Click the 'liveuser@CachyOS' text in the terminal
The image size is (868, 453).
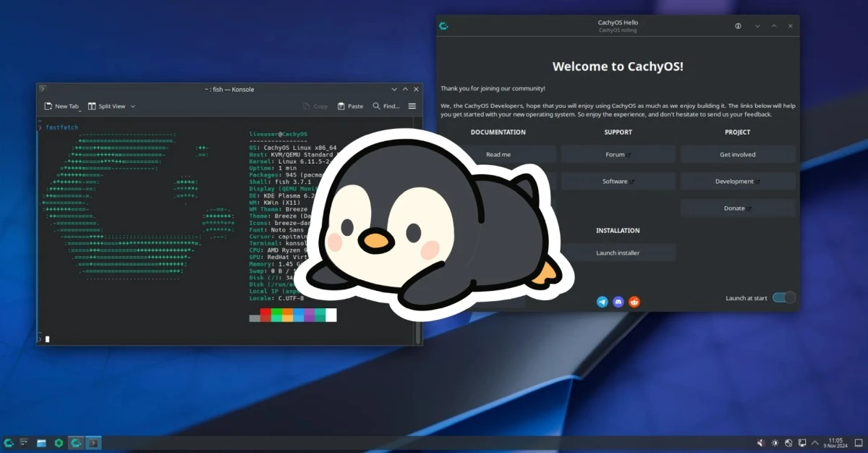tap(278, 134)
